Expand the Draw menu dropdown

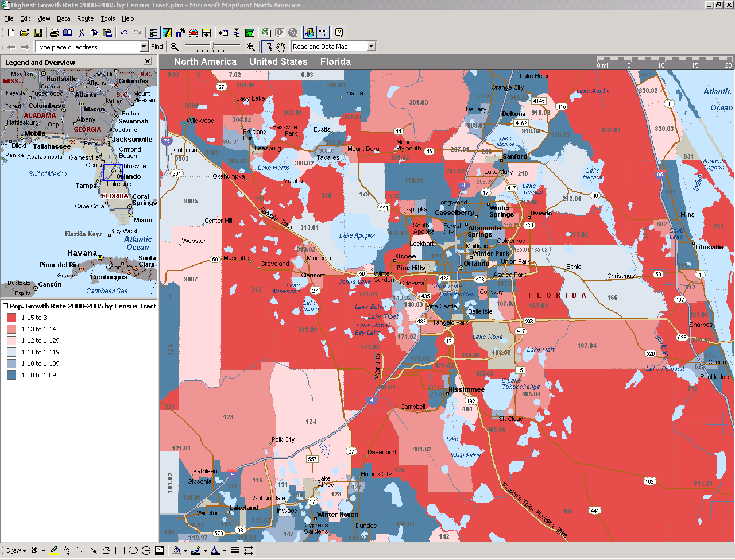point(16,550)
